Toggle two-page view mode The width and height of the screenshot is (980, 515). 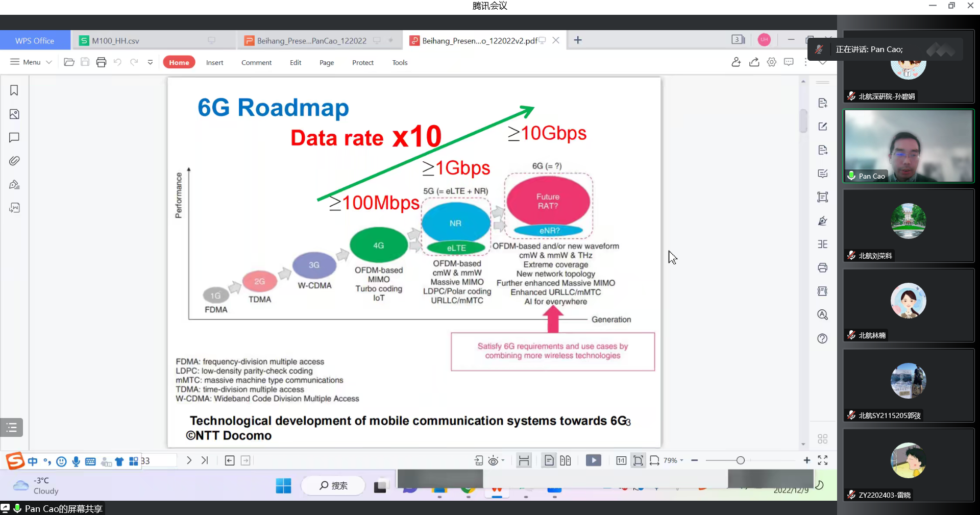tap(565, 460)
